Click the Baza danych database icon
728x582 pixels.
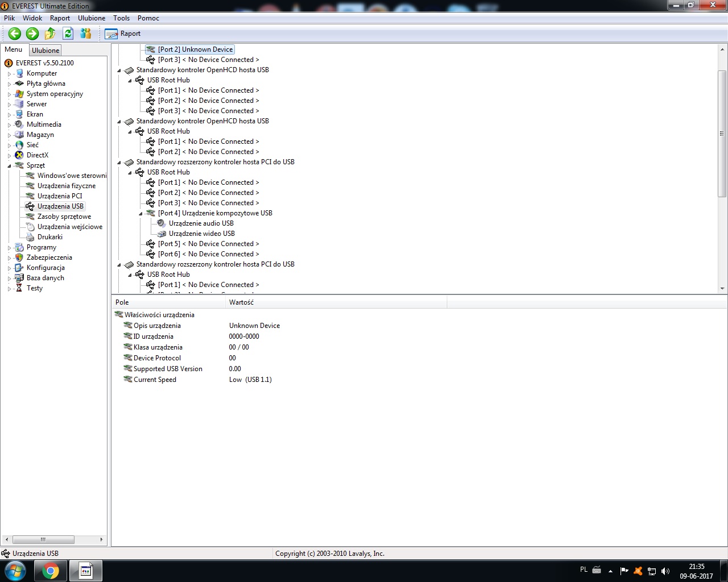coord(19,278)
